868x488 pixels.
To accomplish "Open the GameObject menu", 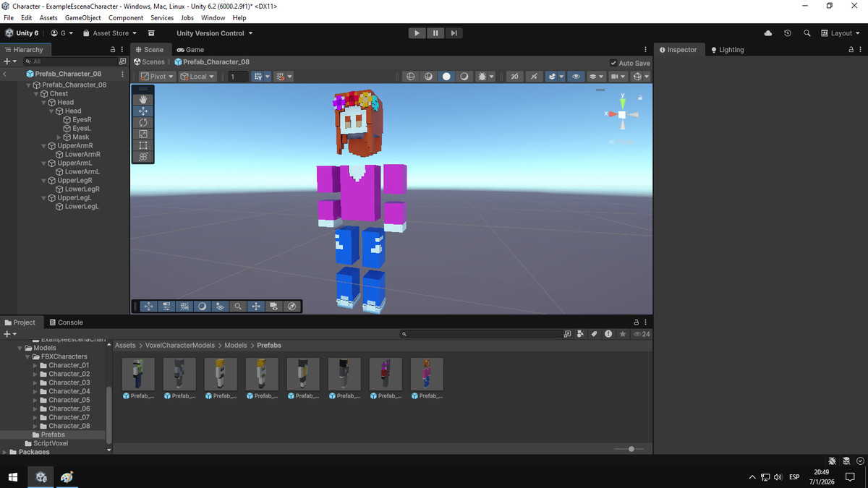I will [x=82, y=17].
